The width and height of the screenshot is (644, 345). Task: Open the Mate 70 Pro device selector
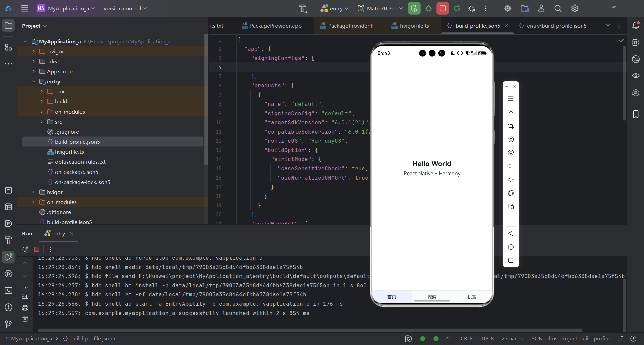tap(380, 8)
